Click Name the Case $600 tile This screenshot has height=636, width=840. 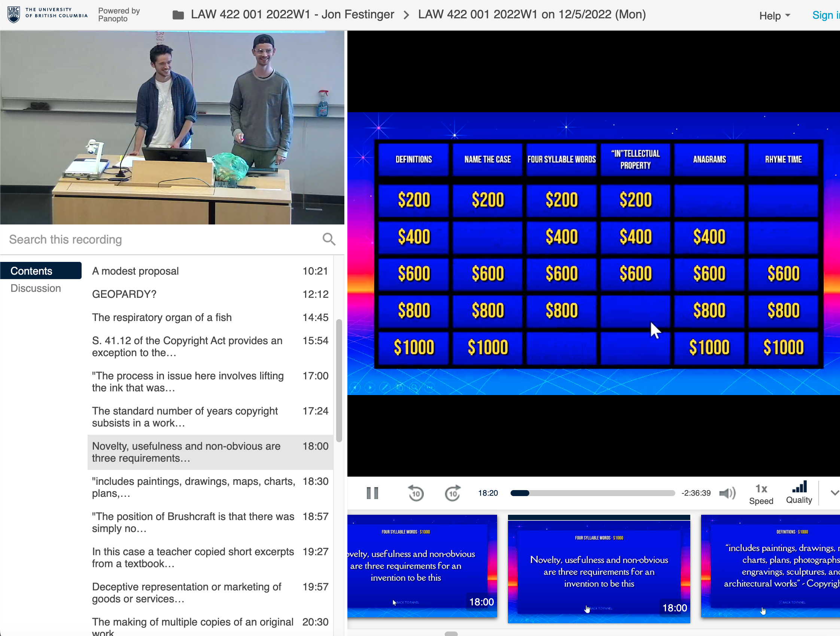[x=488, y=273]
